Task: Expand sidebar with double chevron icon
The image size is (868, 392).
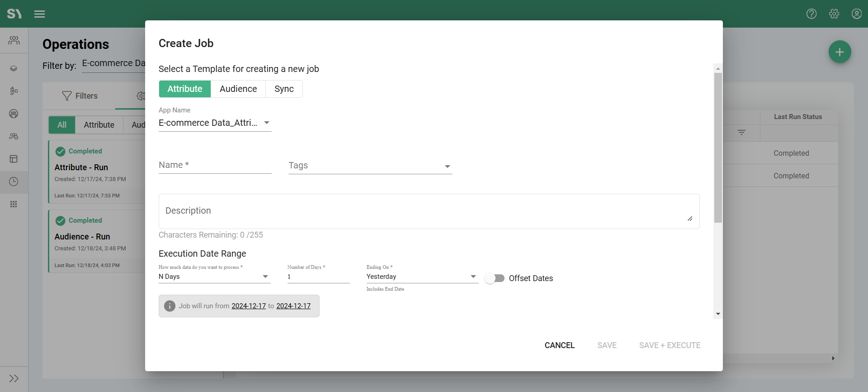Action: coord(14,378)
